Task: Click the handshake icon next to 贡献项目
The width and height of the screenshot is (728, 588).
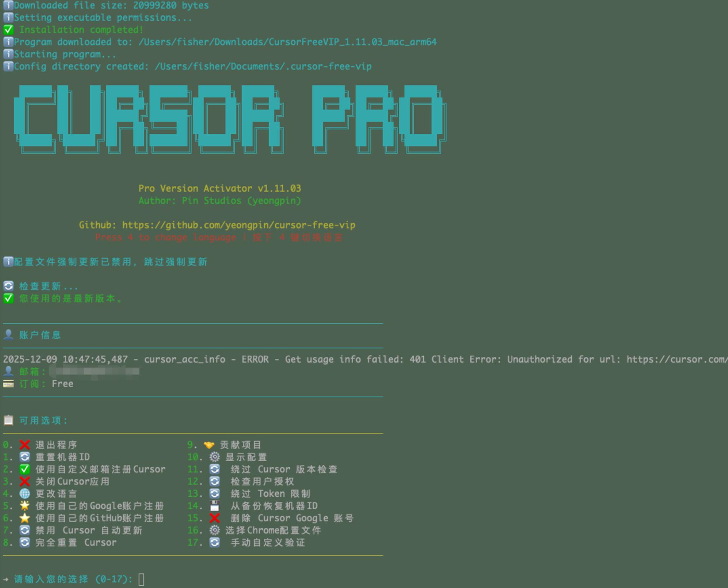Action: tap(209, 445)
